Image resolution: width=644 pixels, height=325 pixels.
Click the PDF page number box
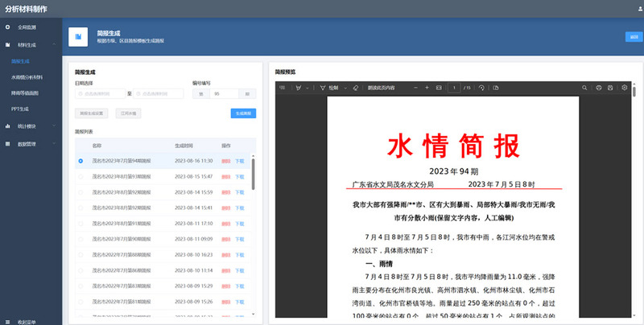(x=454, y=88)
